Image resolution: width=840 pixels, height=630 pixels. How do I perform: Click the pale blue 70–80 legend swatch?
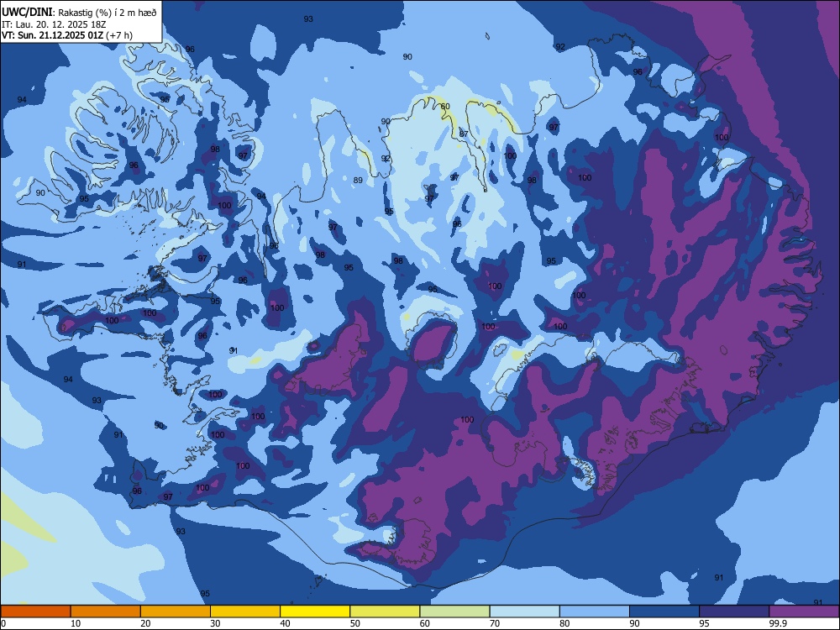(525, 612)
